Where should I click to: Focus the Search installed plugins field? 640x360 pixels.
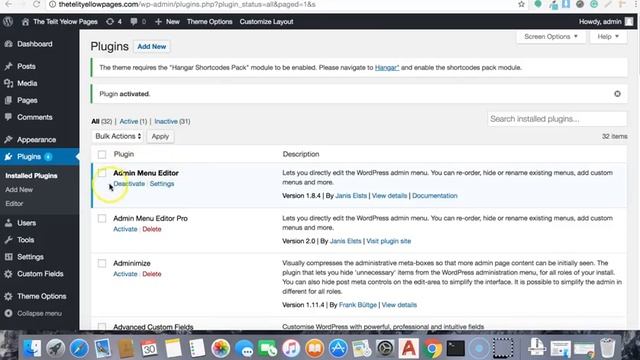coord(557,119)
